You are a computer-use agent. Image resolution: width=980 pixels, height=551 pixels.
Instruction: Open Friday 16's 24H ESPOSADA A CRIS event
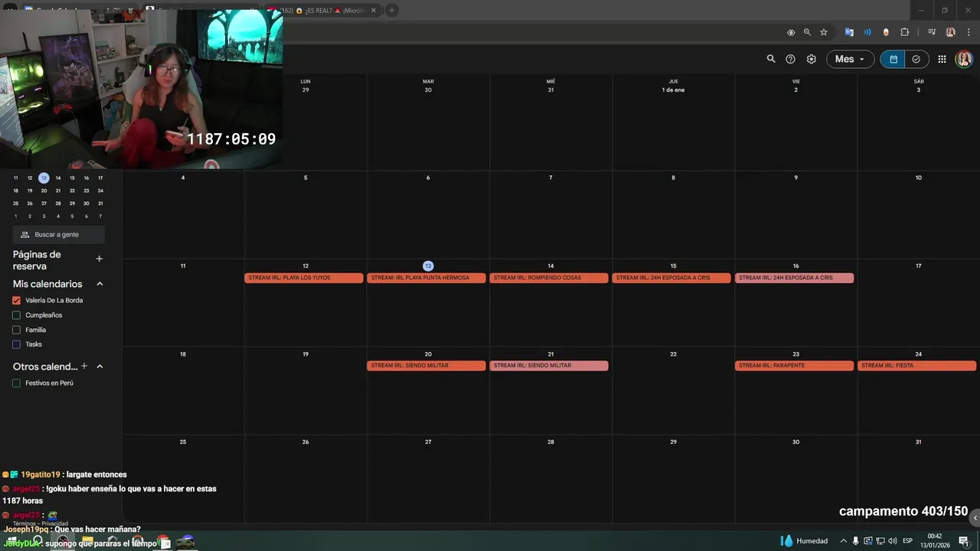point(794,278)
